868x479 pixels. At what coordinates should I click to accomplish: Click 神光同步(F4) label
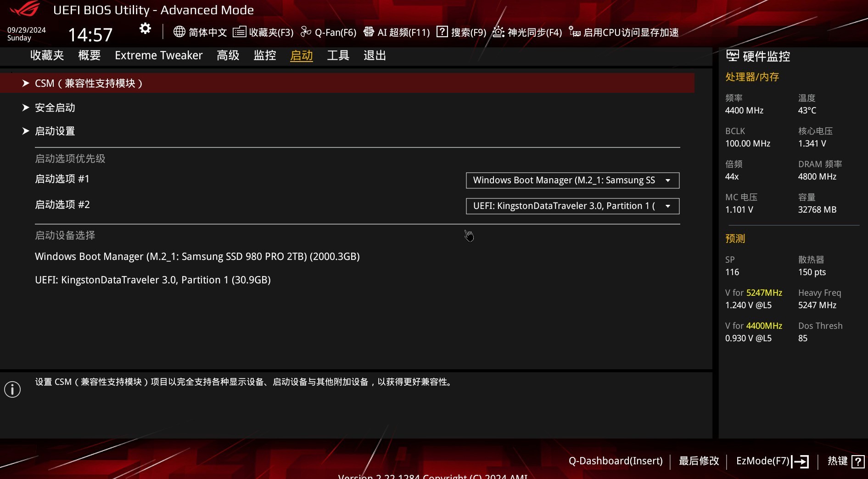[x=535, y=32]
